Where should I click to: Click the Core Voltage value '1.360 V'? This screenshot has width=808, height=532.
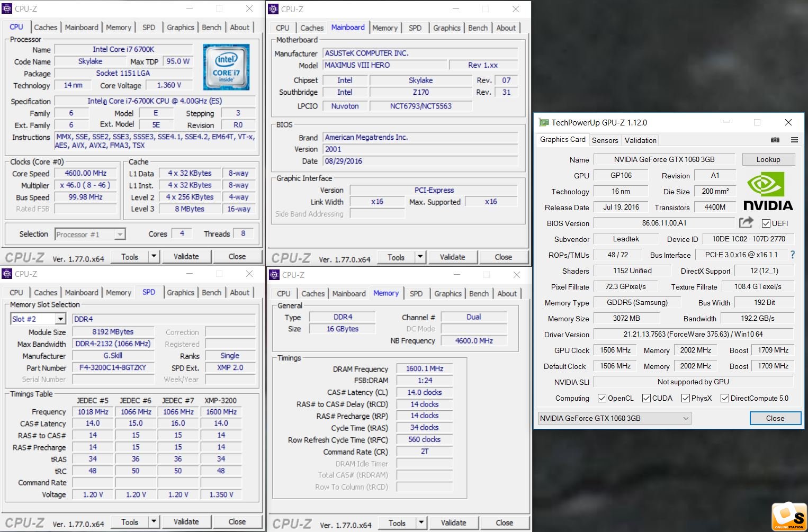click(169, 85)
